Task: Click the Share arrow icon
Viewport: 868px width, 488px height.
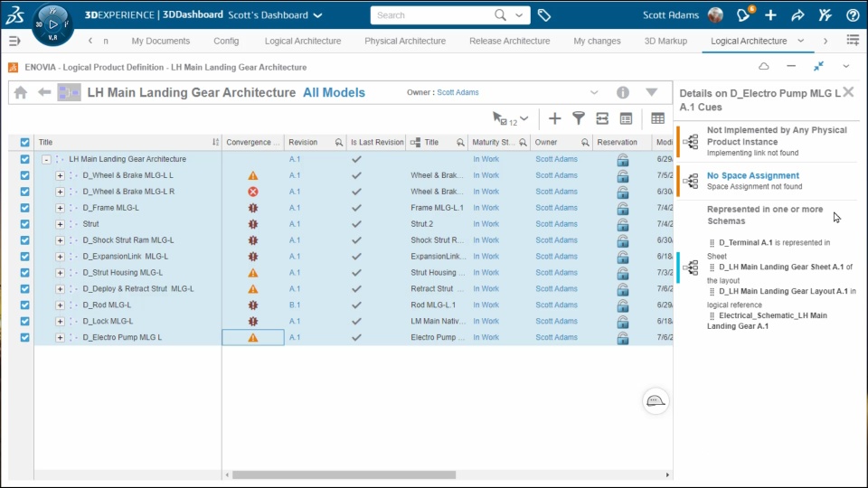Action: pyautogui.click(x=797, y=15)
